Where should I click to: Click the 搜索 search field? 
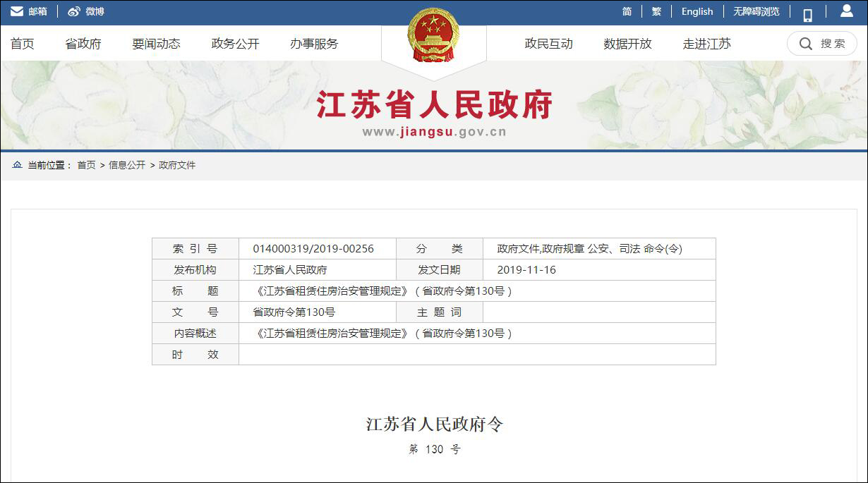(822, 44)
